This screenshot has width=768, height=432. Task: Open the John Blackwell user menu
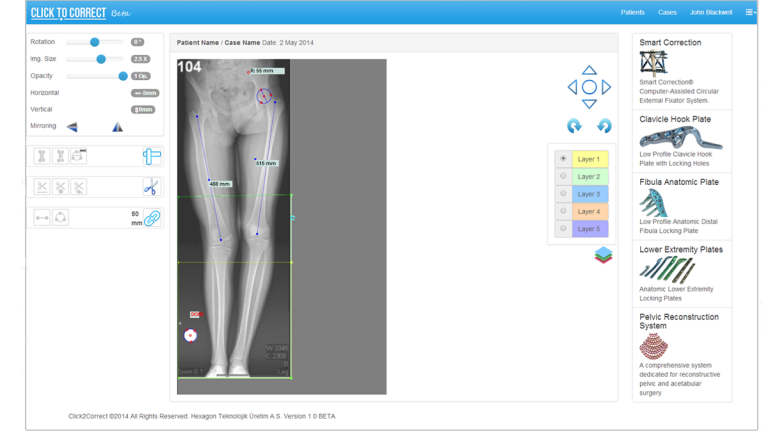click(x=711, y=12)
